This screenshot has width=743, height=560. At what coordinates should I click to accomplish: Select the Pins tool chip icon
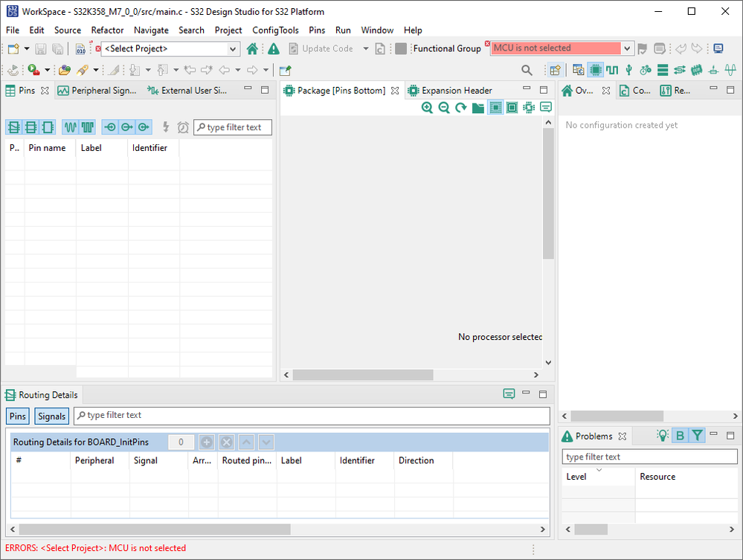pyautogui.click(x=595, y=70)
